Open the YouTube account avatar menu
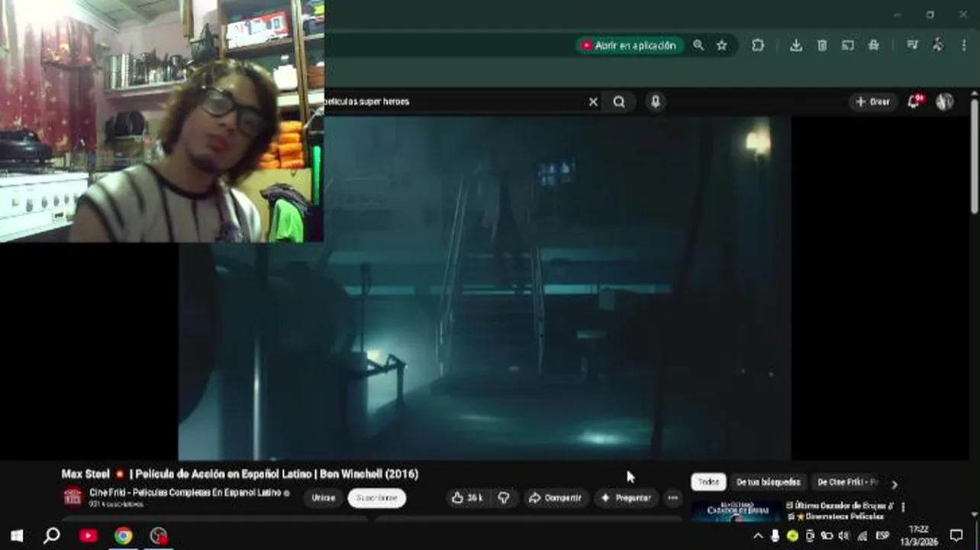Viewport: 980px width, 550px height. click(945, 102)
